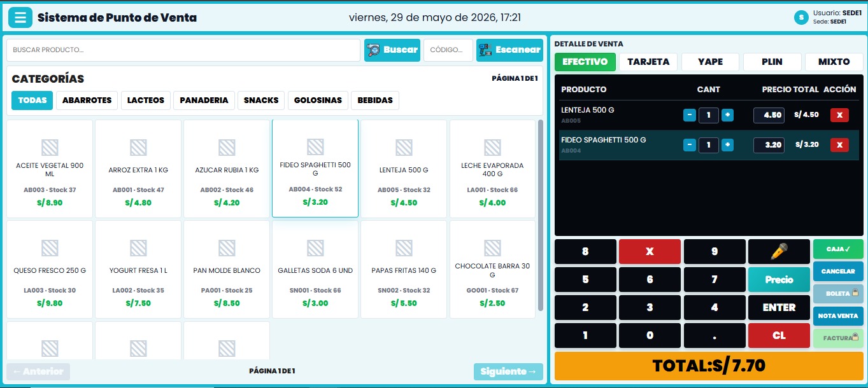
Task: Click the keypad decimal point key
Action: click(714, 335)
